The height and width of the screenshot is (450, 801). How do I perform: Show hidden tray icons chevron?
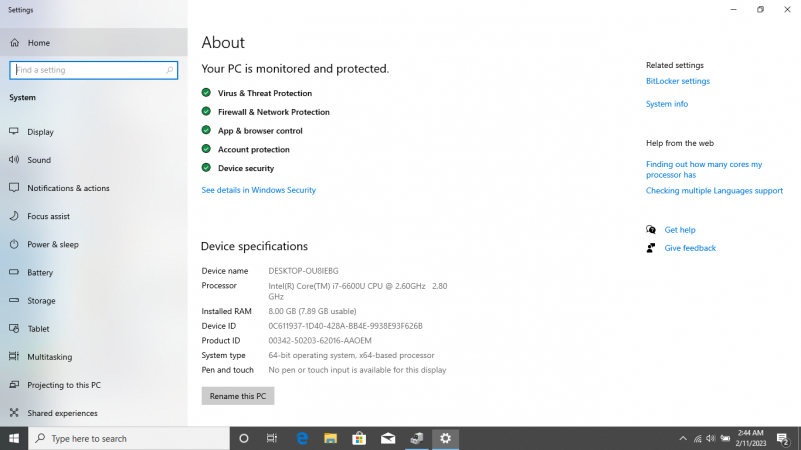tap(683, 438)
